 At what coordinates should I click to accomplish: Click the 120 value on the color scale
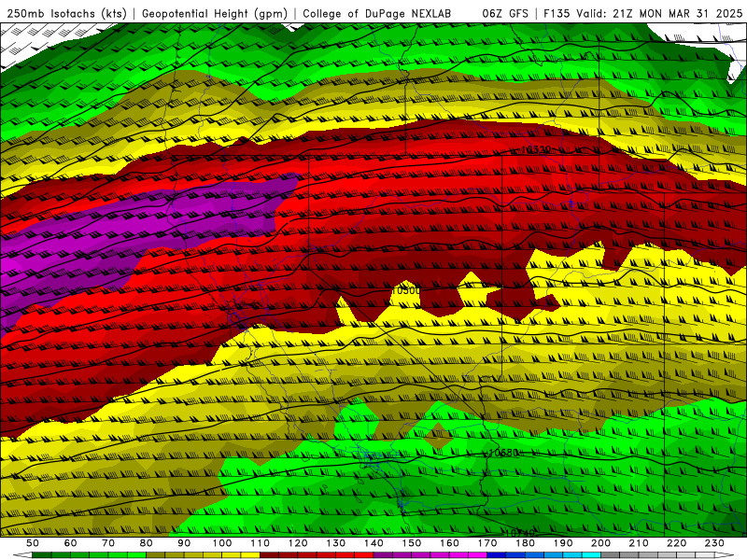(298, 543)
